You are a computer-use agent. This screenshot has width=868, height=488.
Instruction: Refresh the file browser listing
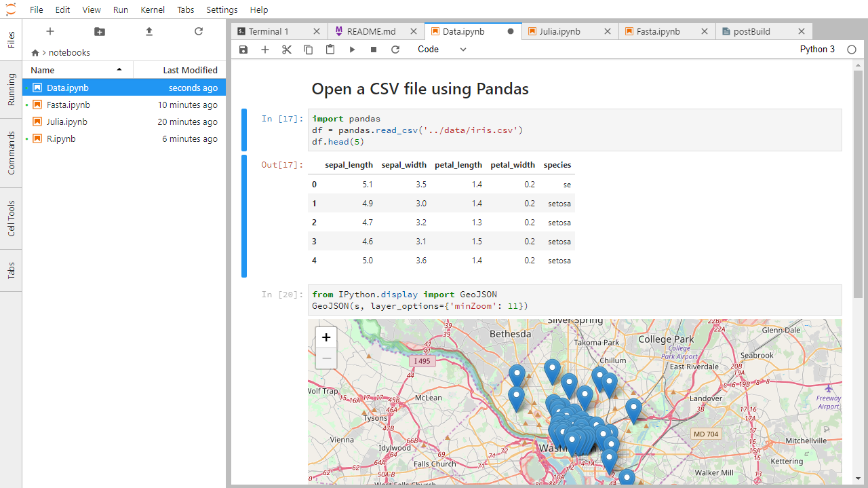[198, 31]
